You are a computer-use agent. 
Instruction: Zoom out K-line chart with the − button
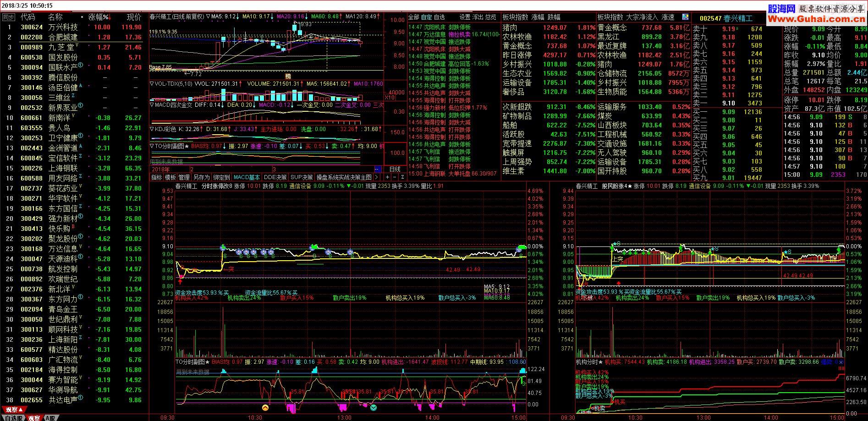point(395,177)
